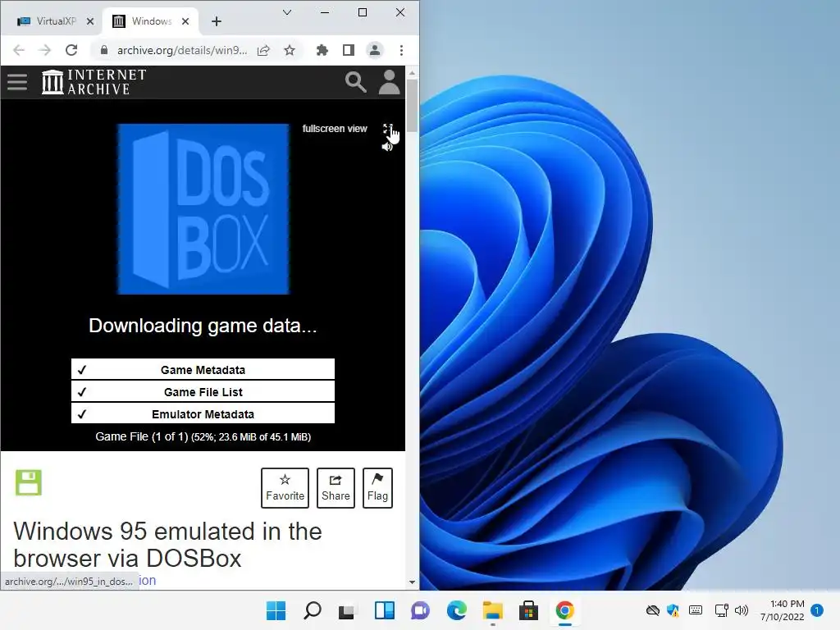This screenshot has width=840, height=630.
Task: Open the Internet Archive user account icon
Action: (x=389, y=82)
